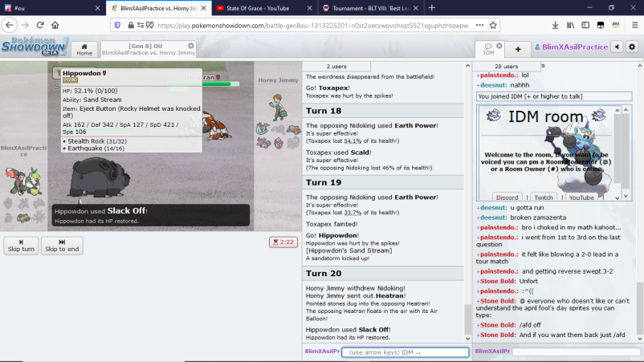Close the BlimXAsilPractice vs. Horny Jimmy tab
Screen dimensions: 644x362
tap(204, 8)
